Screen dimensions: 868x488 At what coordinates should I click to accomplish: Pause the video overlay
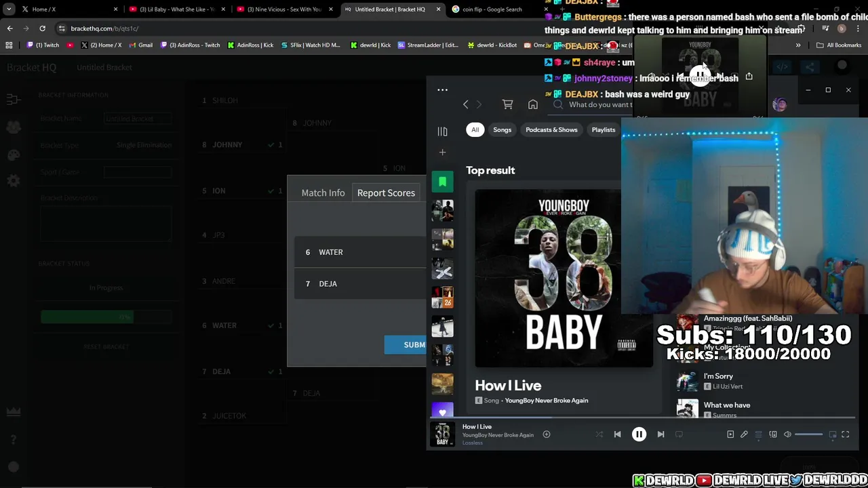(700, 75)
